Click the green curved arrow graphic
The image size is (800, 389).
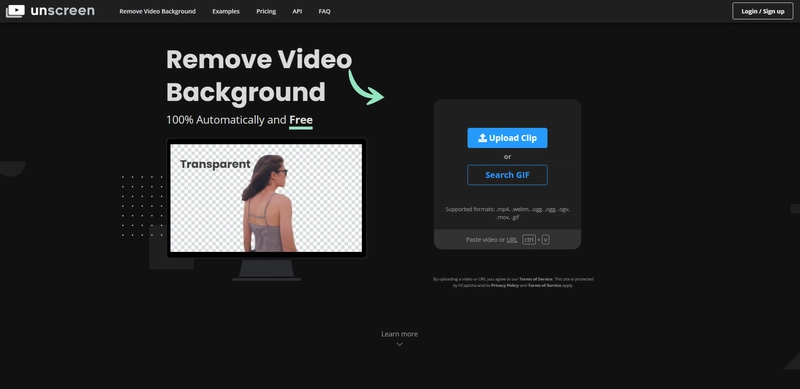(366, 87)
